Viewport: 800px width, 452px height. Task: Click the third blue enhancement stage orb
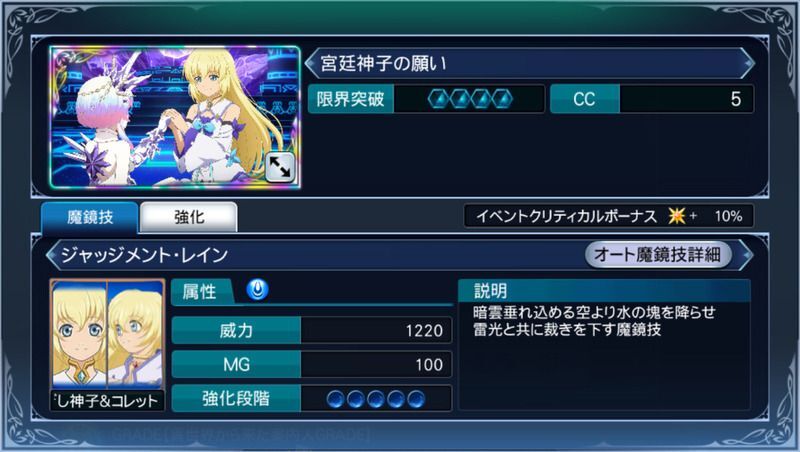coord(376,399)
